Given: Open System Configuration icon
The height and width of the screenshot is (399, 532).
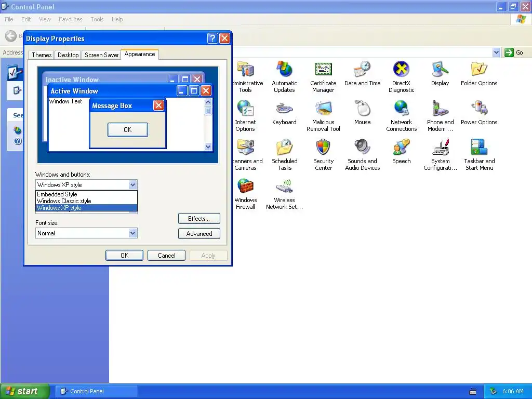Looking at the screenshot, I should [x=440, y=155].
